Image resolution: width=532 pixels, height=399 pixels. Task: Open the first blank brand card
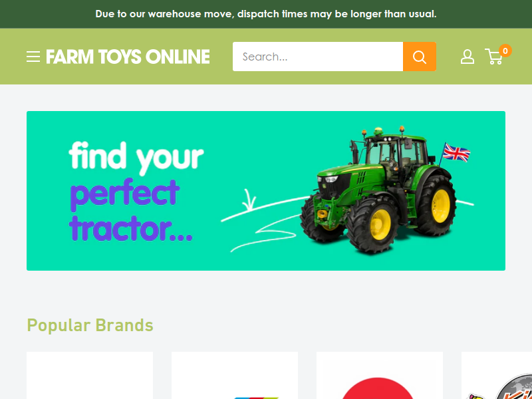[90, 375]
